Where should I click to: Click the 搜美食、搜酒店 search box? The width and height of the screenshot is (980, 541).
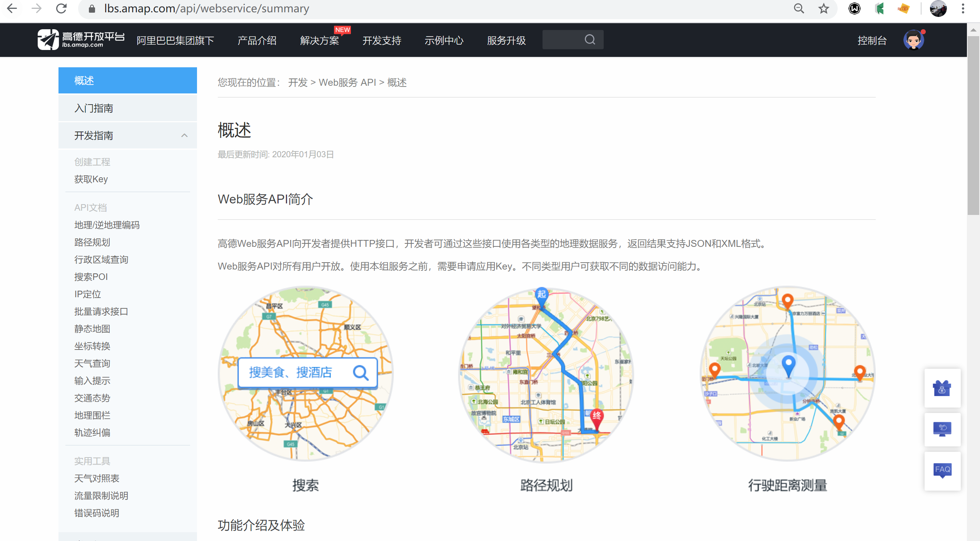click(307, 373)
